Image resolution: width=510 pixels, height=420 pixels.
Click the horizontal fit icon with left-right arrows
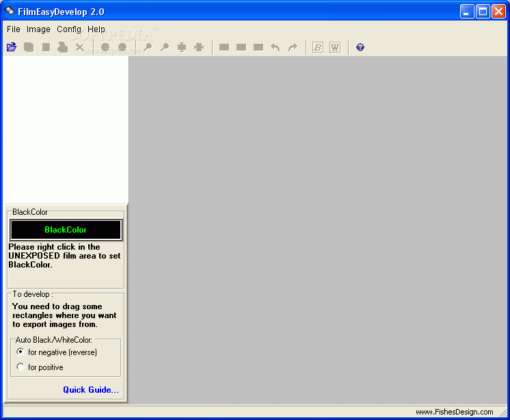(199, 47)
